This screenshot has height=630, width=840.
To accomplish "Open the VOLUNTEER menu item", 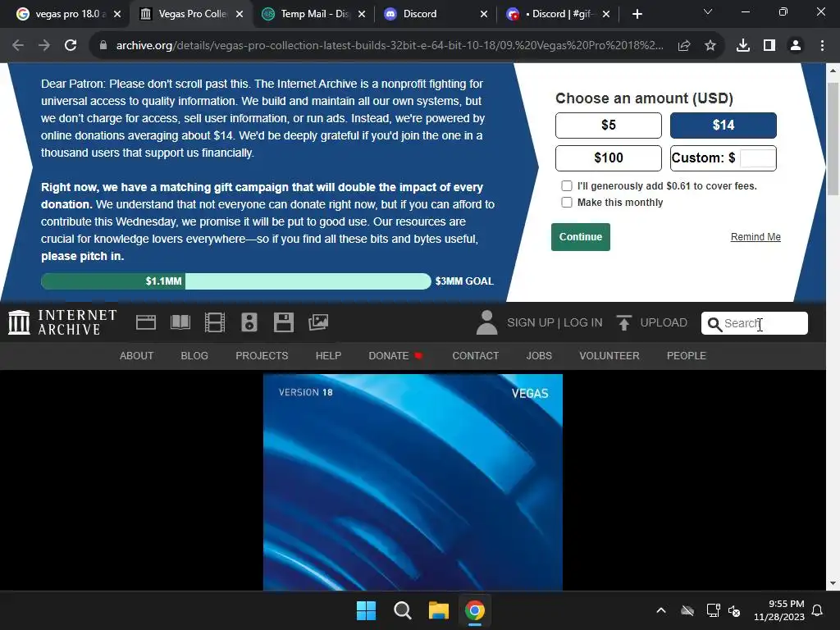I will (x=609, y=356).
